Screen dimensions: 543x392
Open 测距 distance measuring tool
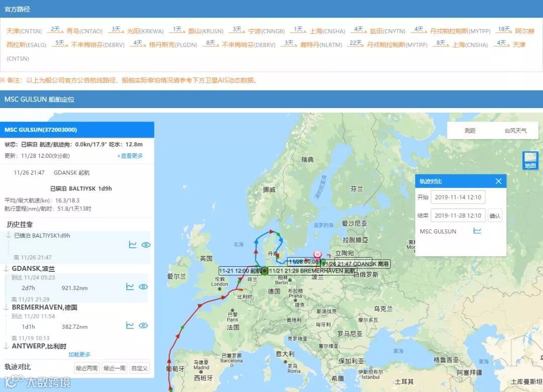[x=470, y=131]
